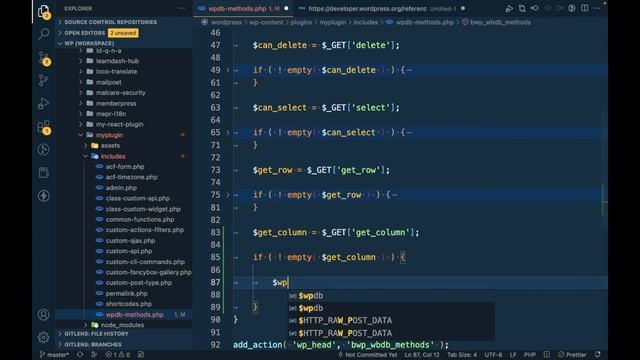Open permalink.php file
This screenshot has height=360, width=640.
(x=127, y=293)
